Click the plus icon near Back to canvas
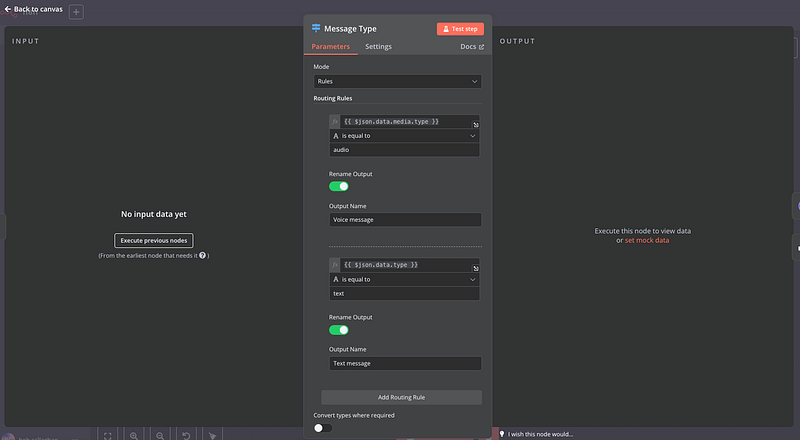800x440 pixels. pyautogui.click(x=77, y=12)
